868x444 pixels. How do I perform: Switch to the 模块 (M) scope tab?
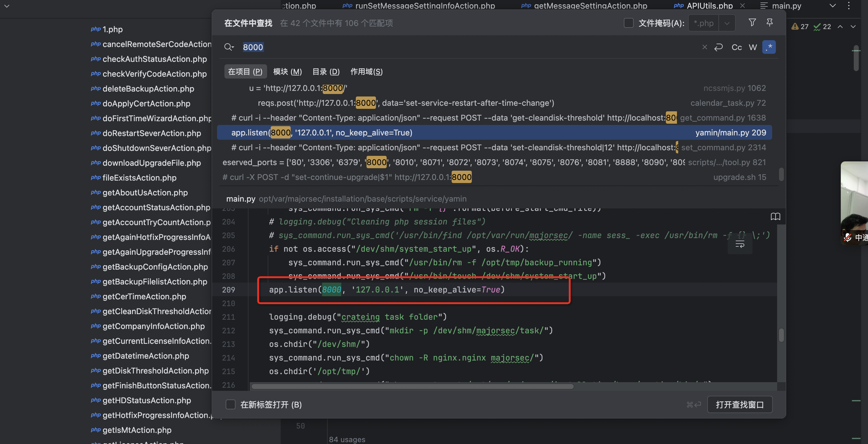click(x=287, y=72)
